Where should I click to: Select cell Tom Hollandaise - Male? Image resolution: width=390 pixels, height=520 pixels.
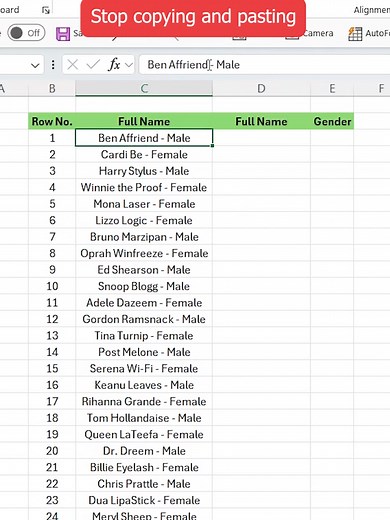[144, 418]
